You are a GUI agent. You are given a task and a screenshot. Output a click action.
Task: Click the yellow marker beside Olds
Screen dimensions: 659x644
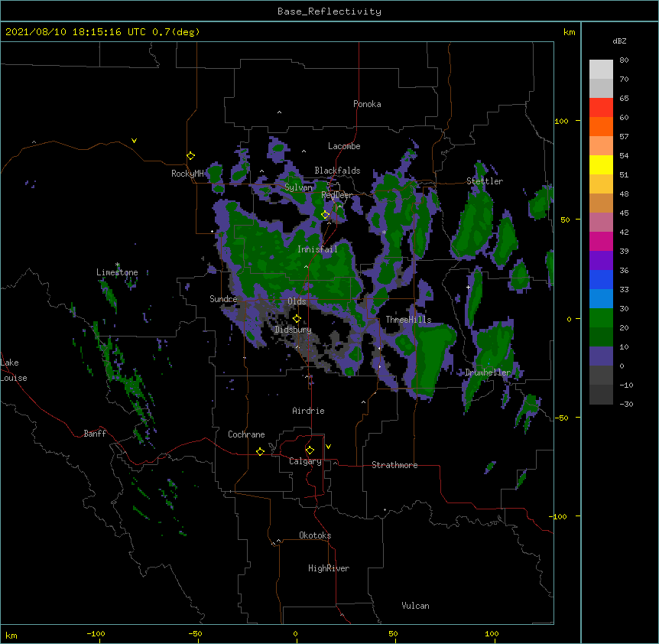[297, 318]
